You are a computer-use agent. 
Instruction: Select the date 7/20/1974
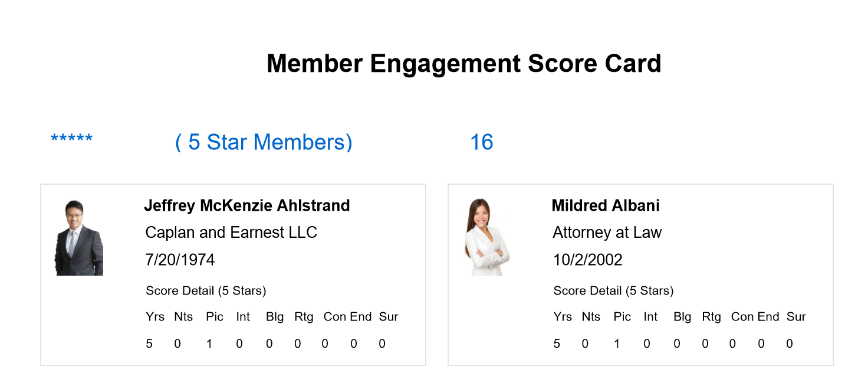pos(180,260)
